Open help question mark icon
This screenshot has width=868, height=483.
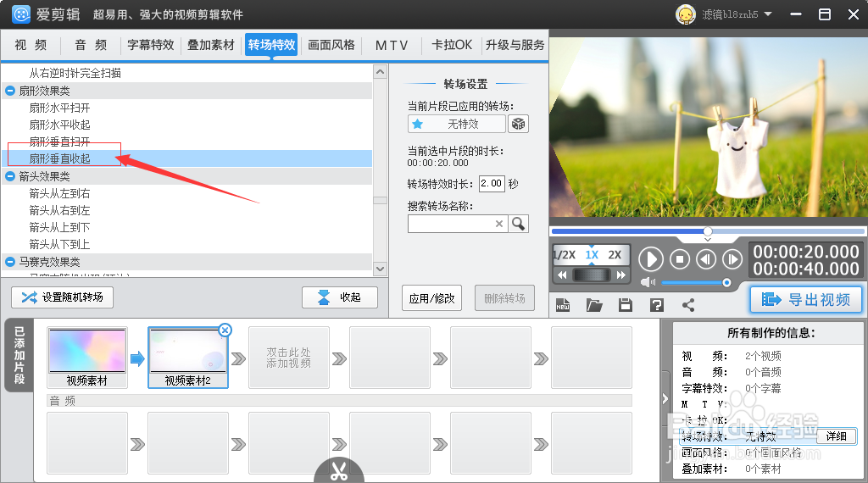pyautogui.click(x=657, y=305)
